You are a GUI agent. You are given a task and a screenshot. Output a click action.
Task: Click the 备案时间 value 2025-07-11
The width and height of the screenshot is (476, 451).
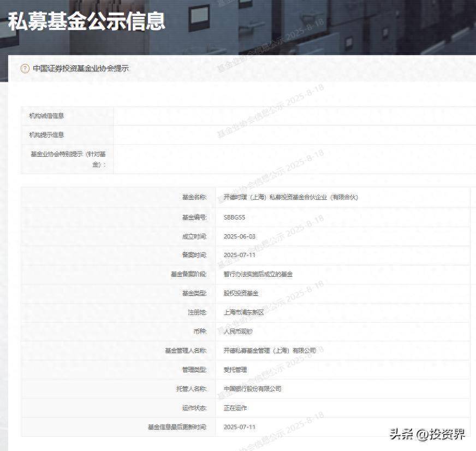pos(239,255)
